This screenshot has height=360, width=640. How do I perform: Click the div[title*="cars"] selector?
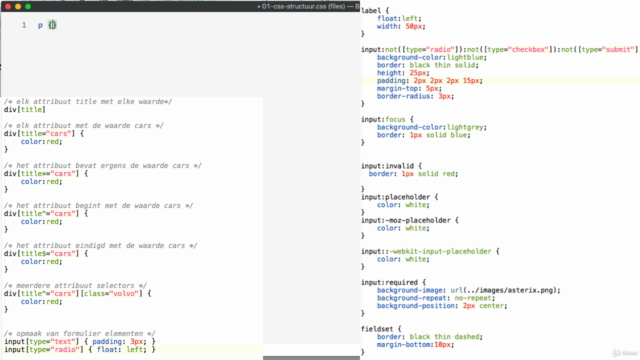click(46, 173)
